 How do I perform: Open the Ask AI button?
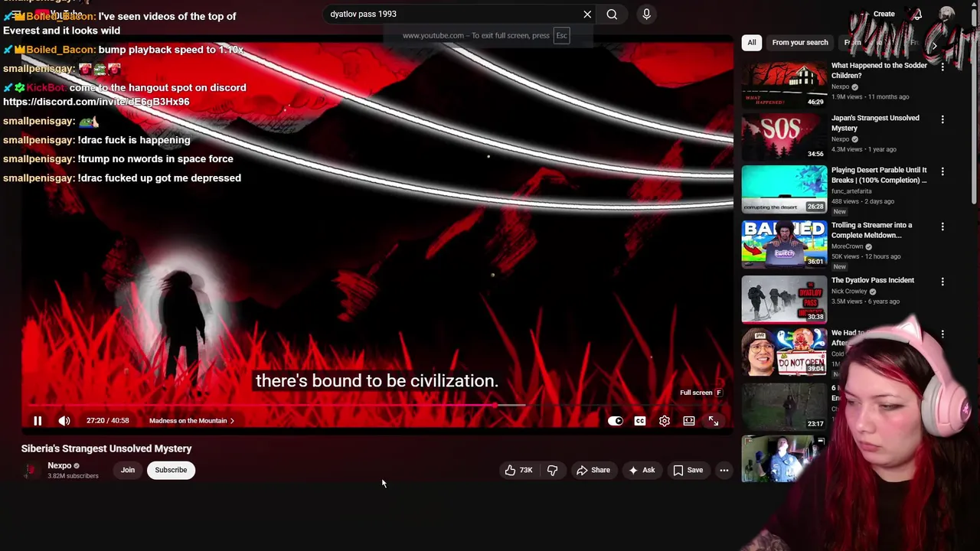(642, 470)
